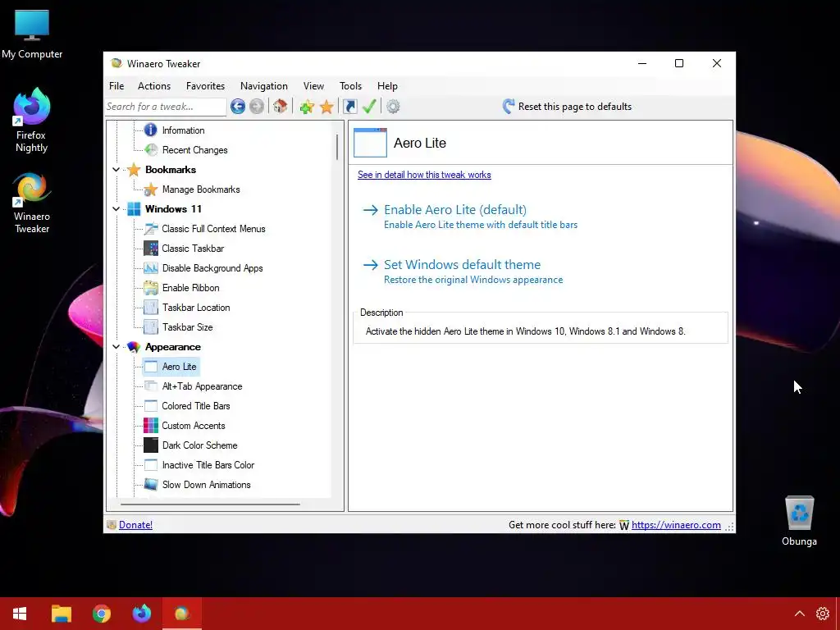Click the Custom Accents colorful icon

click(x=151, y=426)
